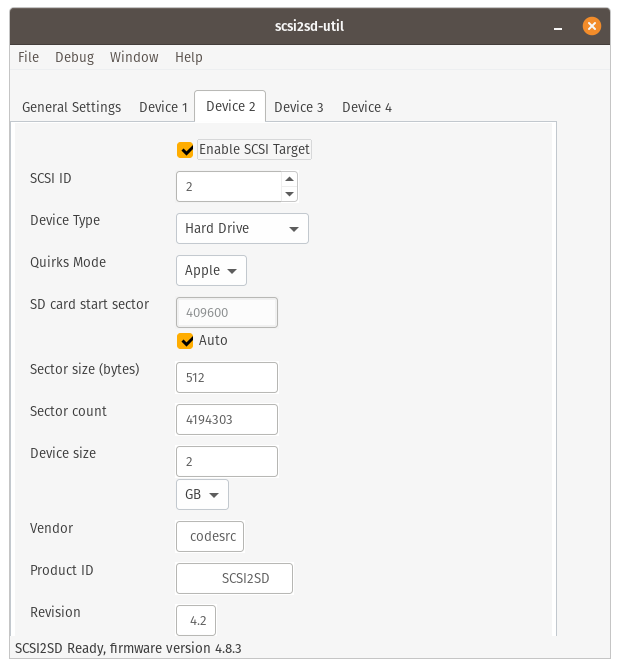Open the Quirks Mode Apple dropdown
Image resolution: width=620 pixels, height=668 pixels.
coord(211,271)
